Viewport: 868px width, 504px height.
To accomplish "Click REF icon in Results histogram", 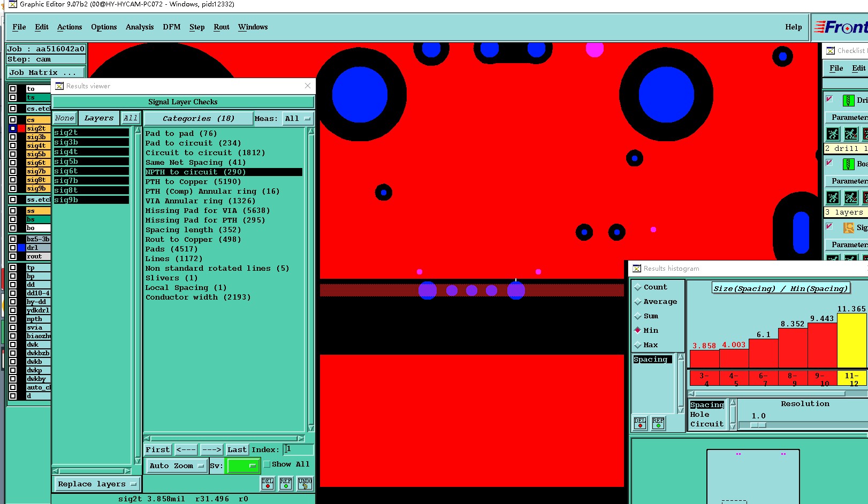I will click(x=658, y=423).
